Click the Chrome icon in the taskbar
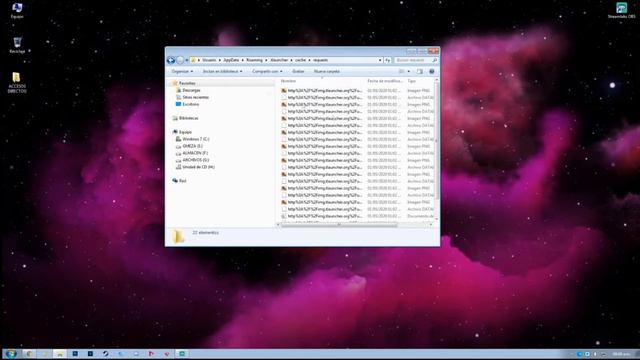Viewport: 640px width, 360px height. click(29, 354)
